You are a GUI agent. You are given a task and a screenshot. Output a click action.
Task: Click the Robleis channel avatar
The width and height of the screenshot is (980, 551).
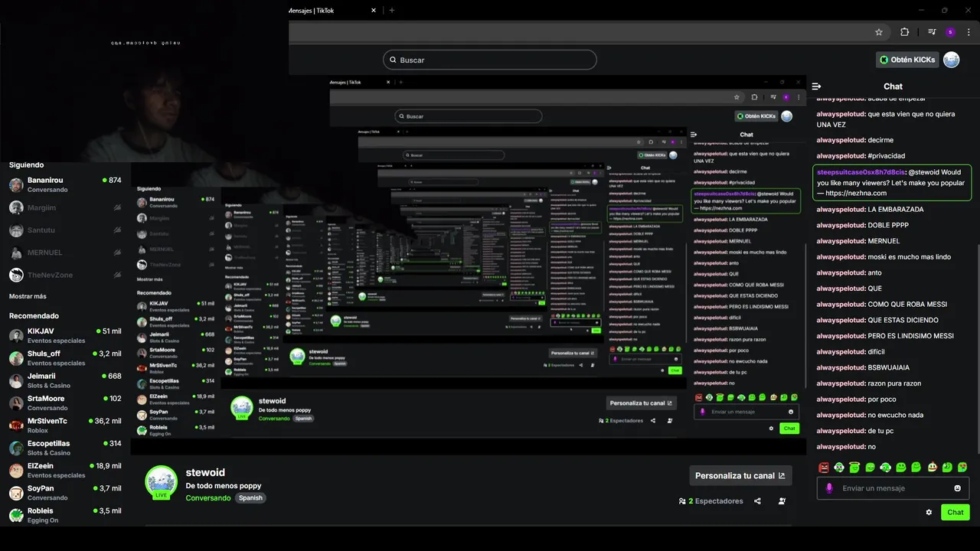(x=16, y=515)
